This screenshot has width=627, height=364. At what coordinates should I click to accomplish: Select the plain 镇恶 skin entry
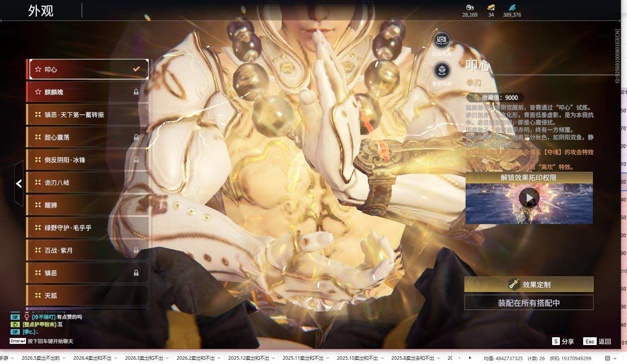[88, 273]
